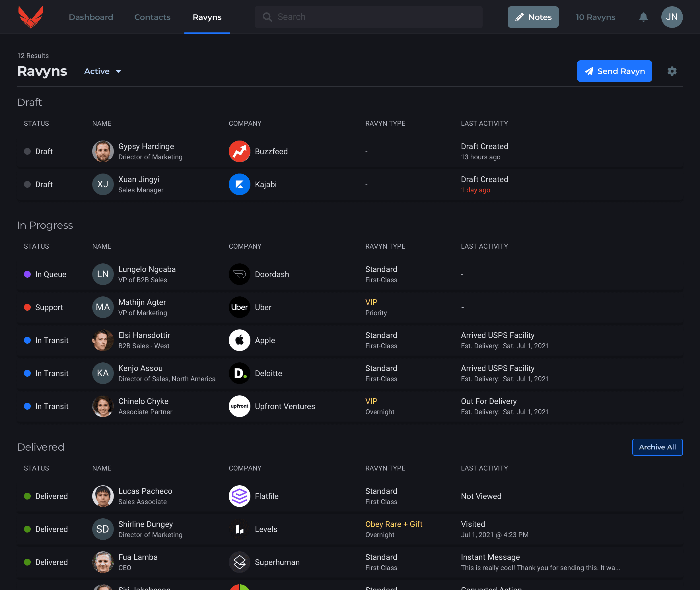Open the JN user avatar menu
The image size is (700, 590).
(x=672, y=17)
